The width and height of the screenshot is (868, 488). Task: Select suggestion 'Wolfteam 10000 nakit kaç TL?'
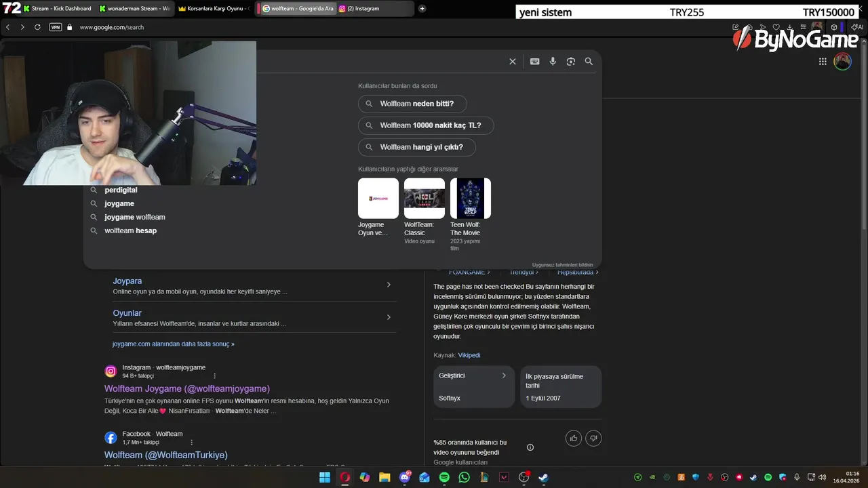tap(426, 126)
